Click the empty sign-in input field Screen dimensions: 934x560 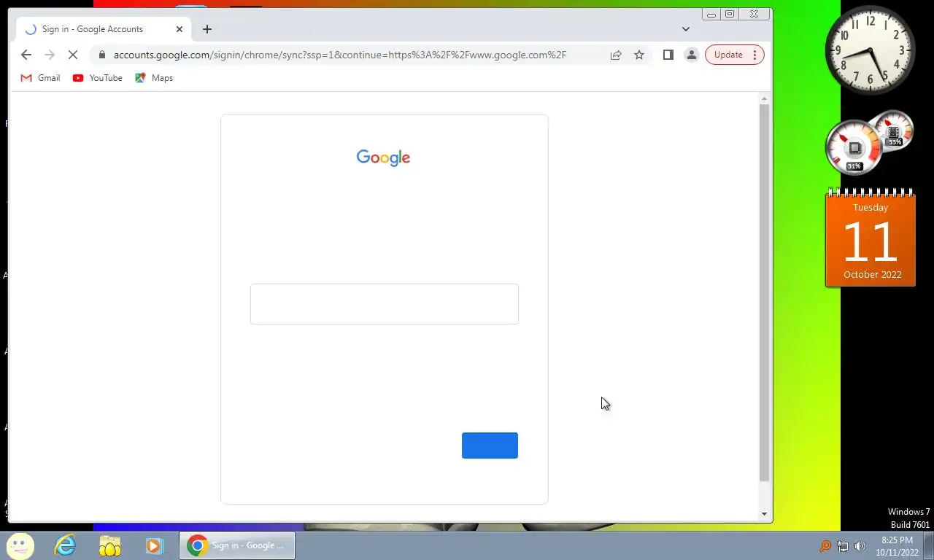385,304
